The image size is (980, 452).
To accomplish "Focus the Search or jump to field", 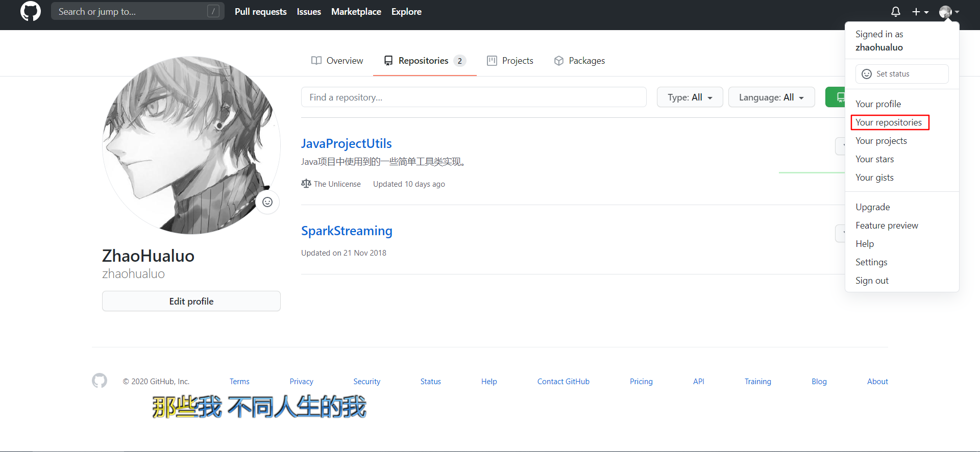I will [x=138, y=11].
